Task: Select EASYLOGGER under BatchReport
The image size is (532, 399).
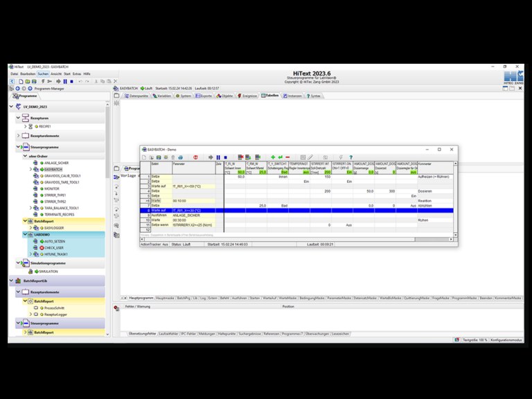Action: 54,228
